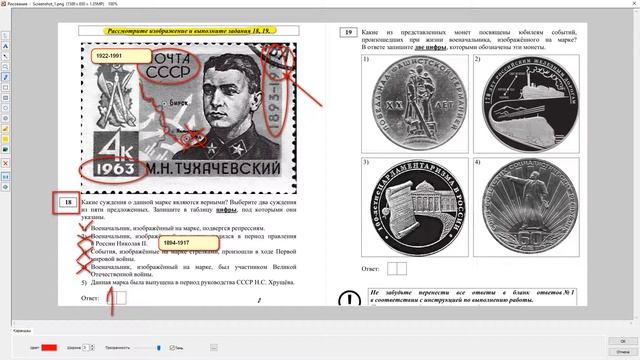The height and width of the screenshot is (360, 640).
Task: Select the text tool with letter A
Action: 5,46
